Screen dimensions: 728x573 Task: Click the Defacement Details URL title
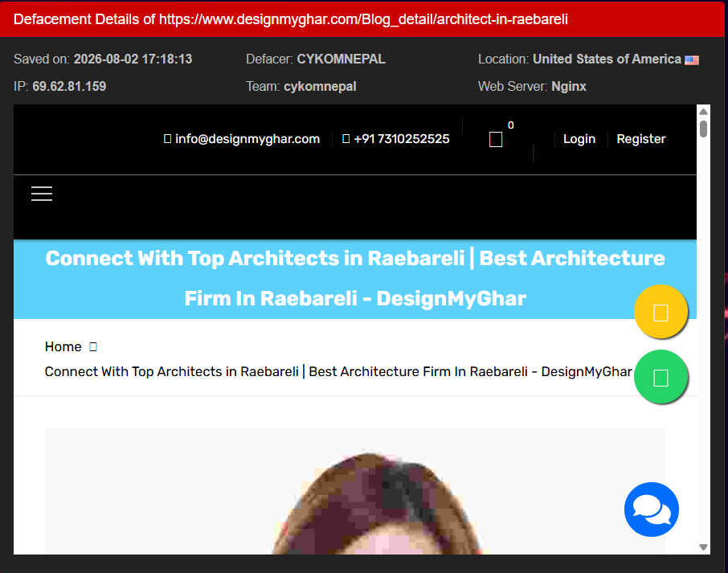291,19
